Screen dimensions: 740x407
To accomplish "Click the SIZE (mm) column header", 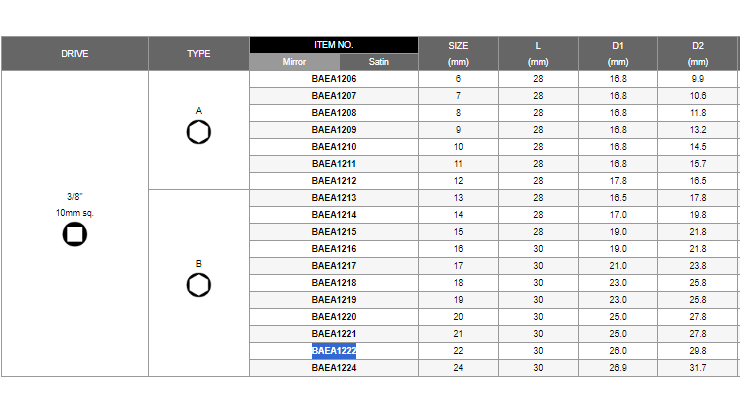I will (x=458, y=54).
